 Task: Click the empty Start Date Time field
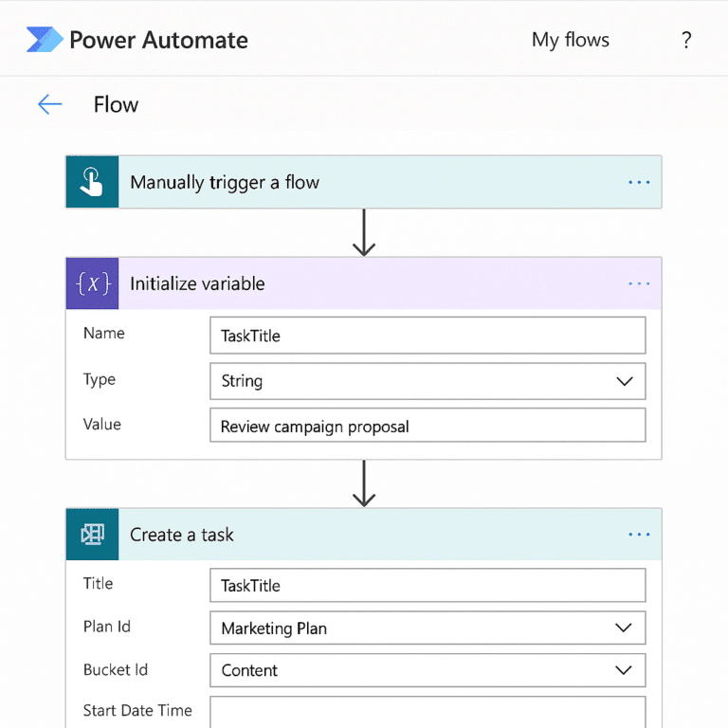coord(427,712)
